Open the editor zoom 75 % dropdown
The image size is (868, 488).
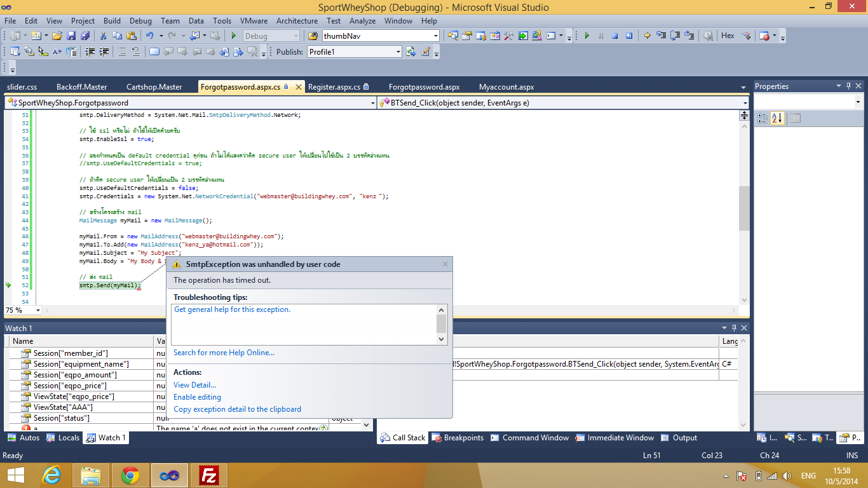(38, 310)
